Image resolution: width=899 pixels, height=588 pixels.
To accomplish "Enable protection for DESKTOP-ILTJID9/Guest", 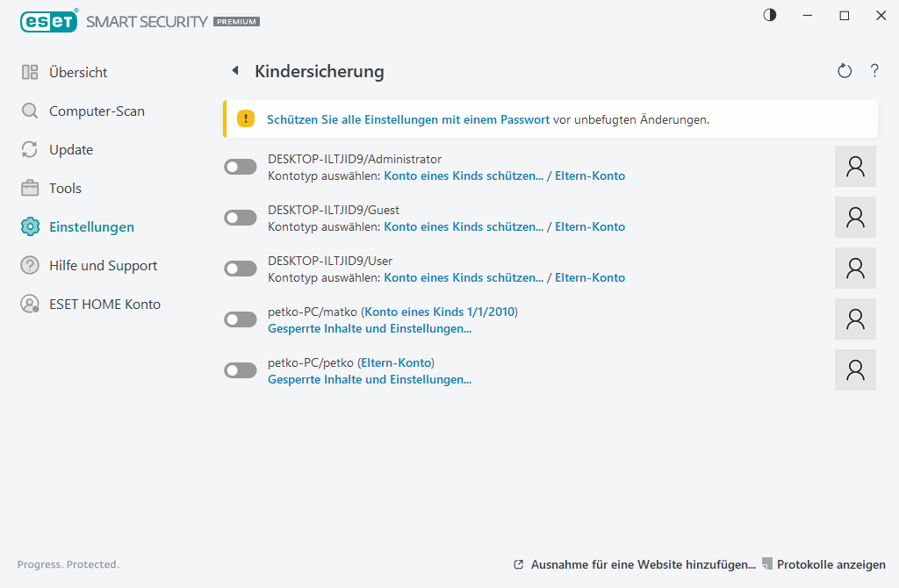I will (x=240, y=217).
